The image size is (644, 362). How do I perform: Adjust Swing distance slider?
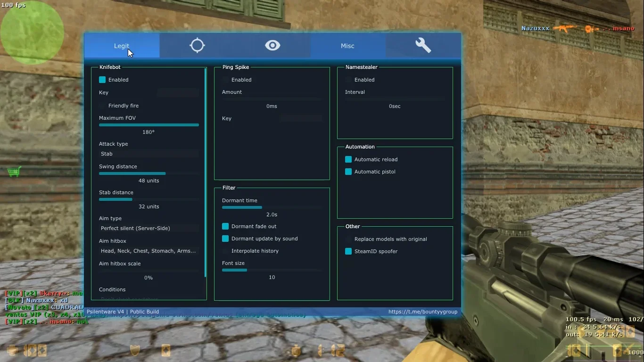(149, 173)
